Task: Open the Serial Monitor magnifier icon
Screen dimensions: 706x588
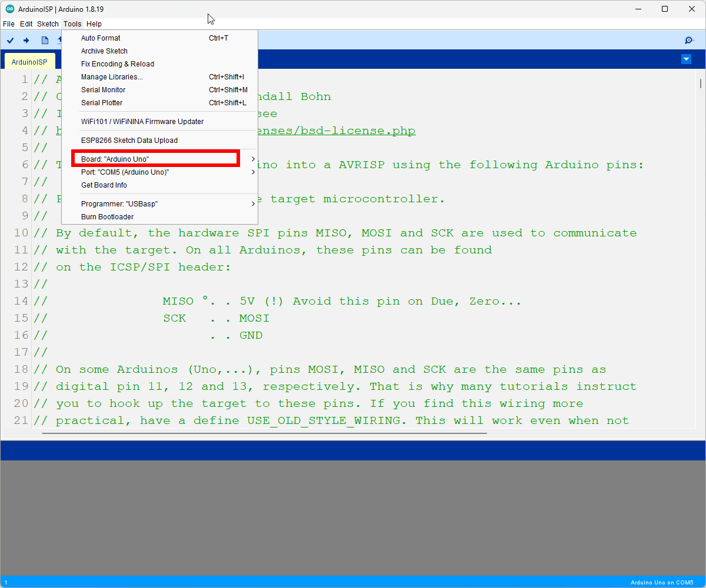Action: tap(688, 40)
